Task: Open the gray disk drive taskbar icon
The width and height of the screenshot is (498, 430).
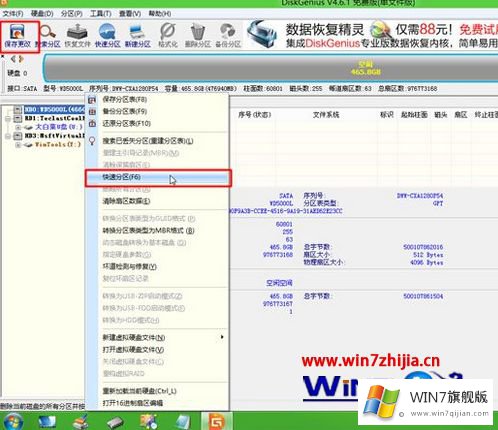Action: pyautogui.click(x=115, y=422)
